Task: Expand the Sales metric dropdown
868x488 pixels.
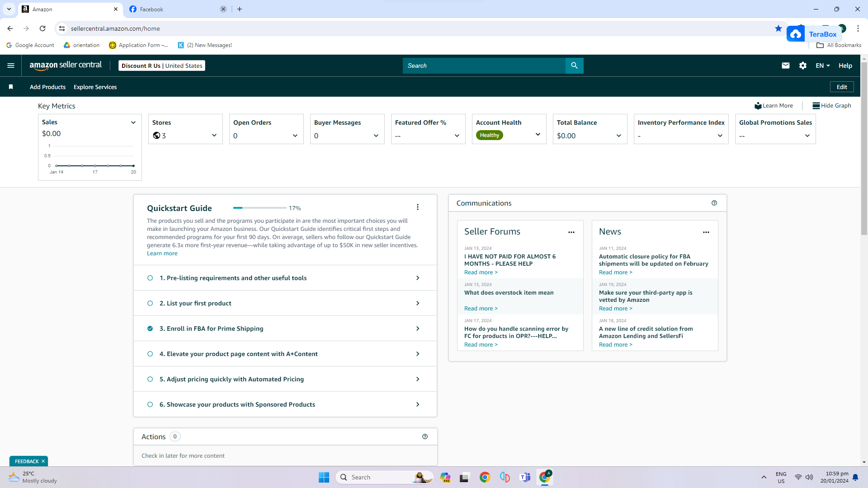Action: point(133,122)
